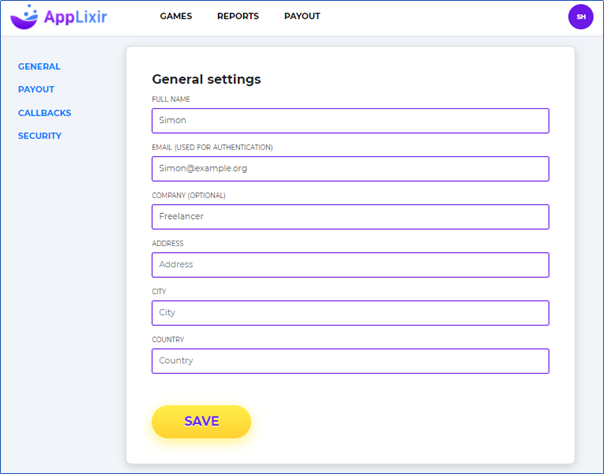Click the Full Name field containing Simon
Viewport: 604px width, 474px height.
point(350,121)
